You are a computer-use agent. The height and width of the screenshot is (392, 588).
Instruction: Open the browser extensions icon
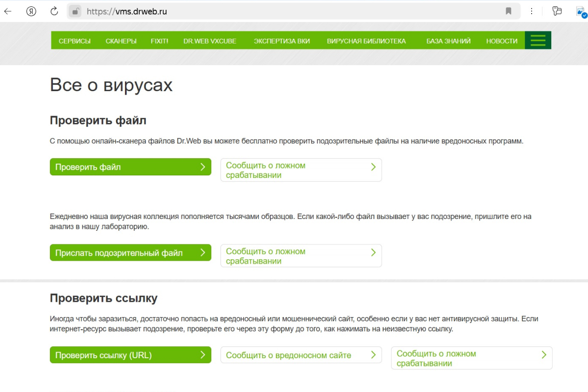point(557,11)
